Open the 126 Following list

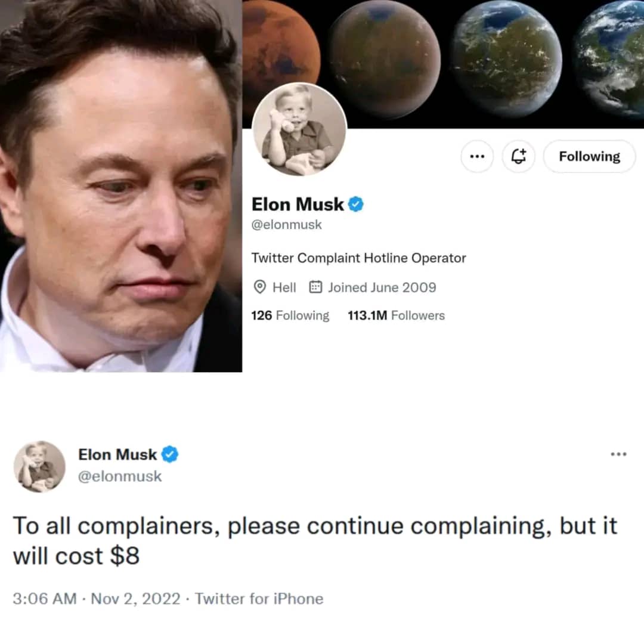coord(290,315)
